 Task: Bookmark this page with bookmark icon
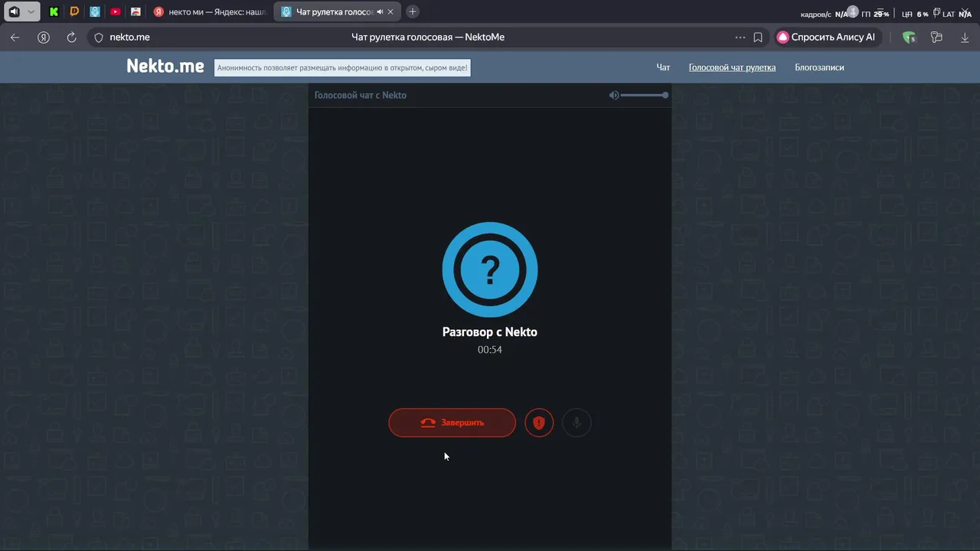pos(758,37)
